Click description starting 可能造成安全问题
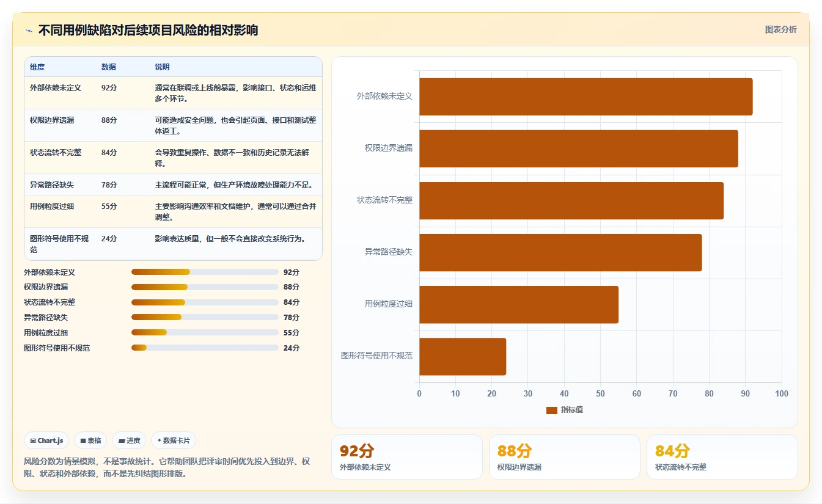Screen dimensions: 822x504 click(x=236, y=126)
